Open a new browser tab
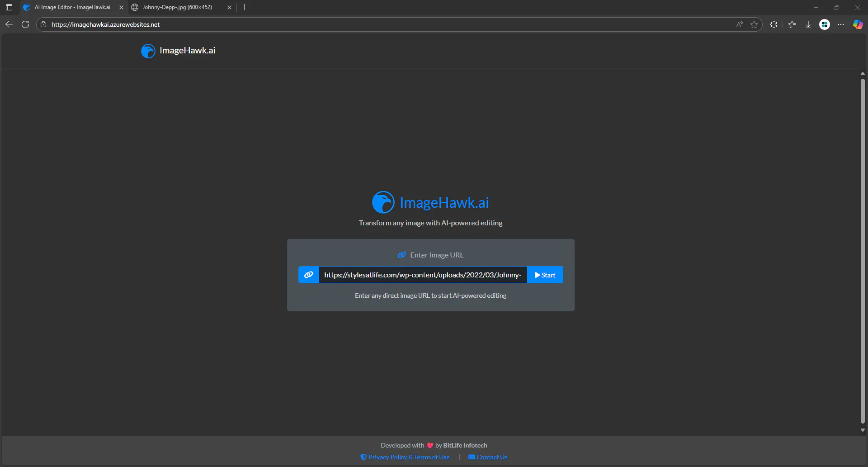The width and height of the screenshot is (868, 467). pyautogui.click(x=245, y=7)
